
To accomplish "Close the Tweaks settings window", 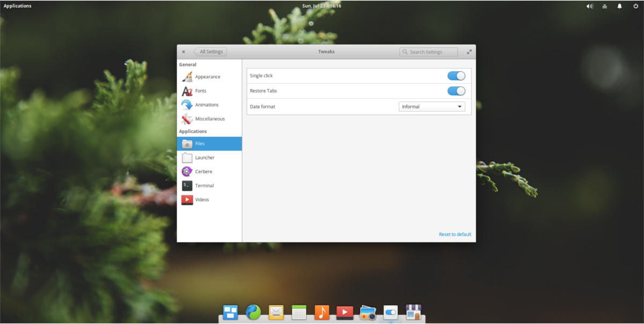I will click(184, 52).
